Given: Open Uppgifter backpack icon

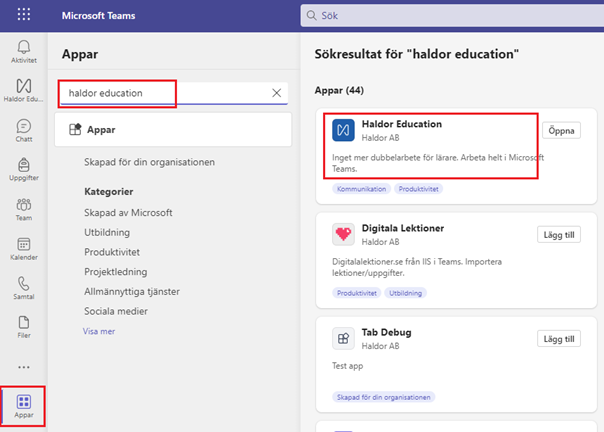Looking at the screenshot, I should coord(23,170).
